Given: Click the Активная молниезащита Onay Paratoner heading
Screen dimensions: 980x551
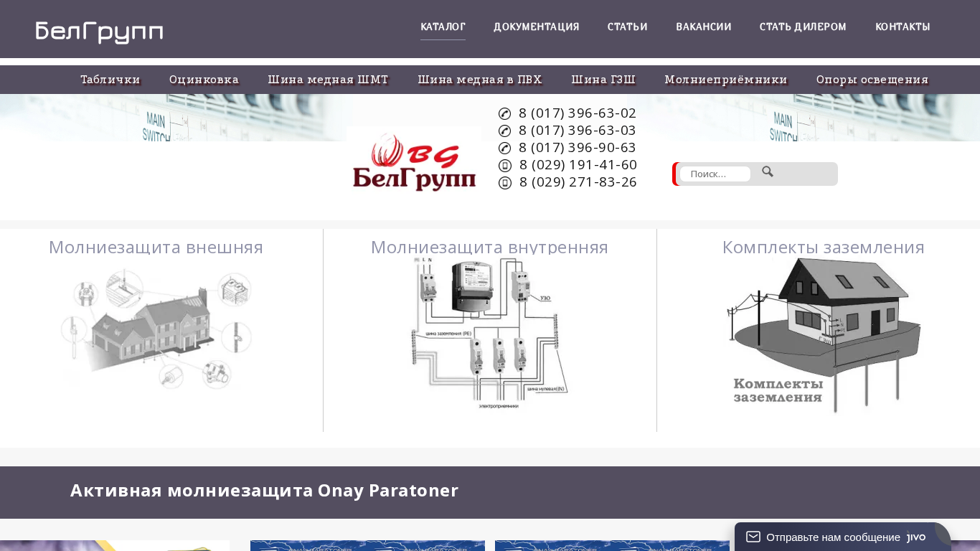Looking at the screenshot, I should coord(264,491).
